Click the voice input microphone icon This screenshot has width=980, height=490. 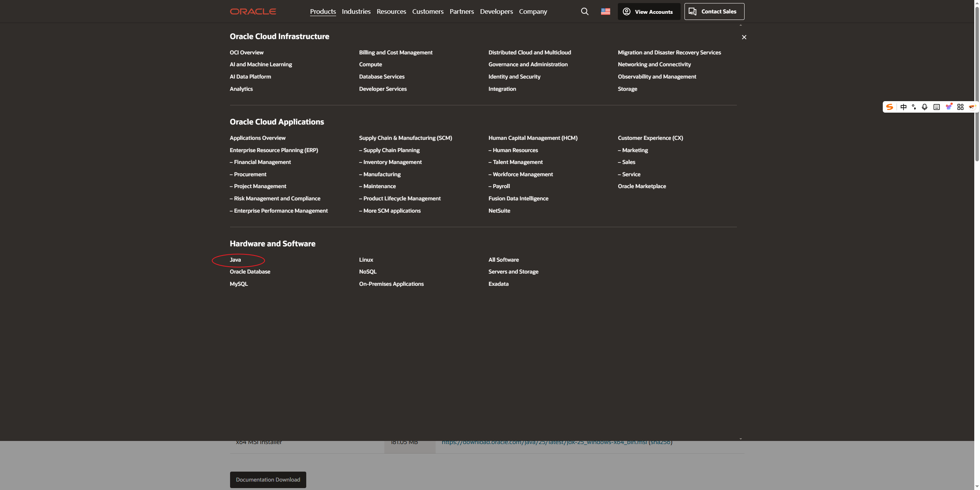click(924, 107)
